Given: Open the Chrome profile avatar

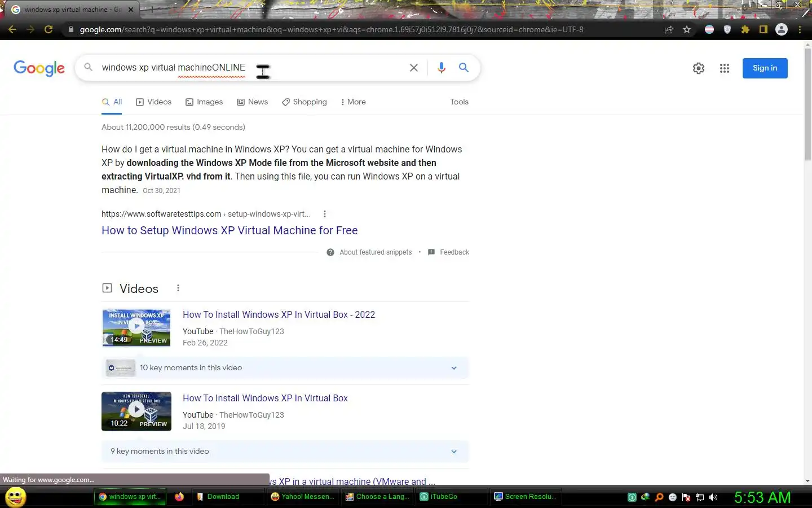Looking at the screenshot, I should tap(782, 29).
